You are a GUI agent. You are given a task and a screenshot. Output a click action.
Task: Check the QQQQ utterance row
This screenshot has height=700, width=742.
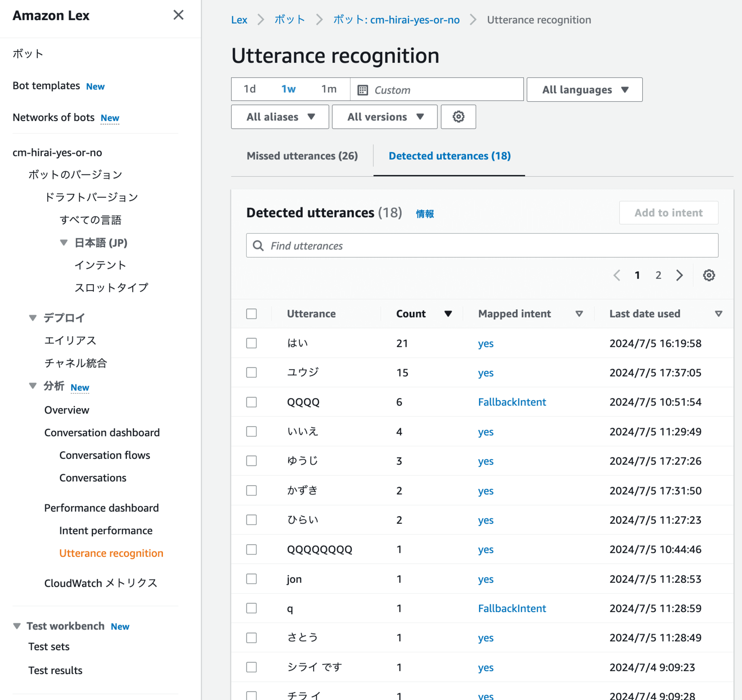click(252, 402)
